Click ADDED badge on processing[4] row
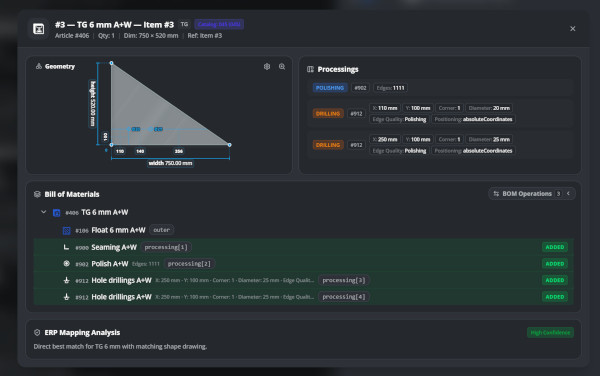 555,297
